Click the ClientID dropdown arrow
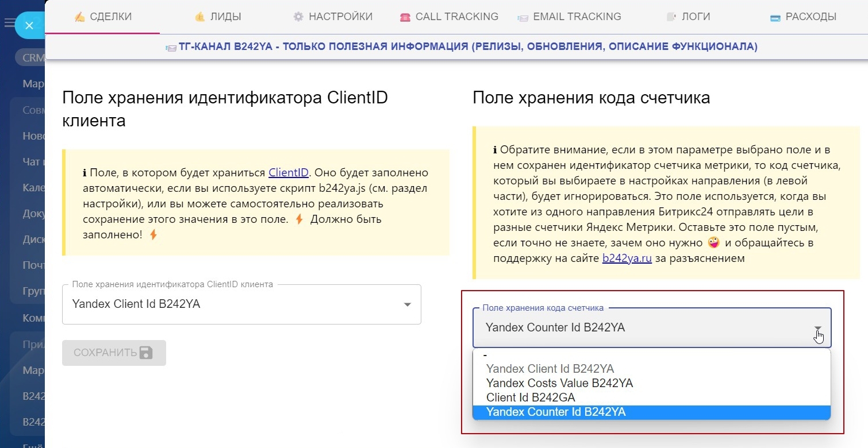Image resolution: width=868 pixels, height=448 pixels. click(x=407, y=304)
